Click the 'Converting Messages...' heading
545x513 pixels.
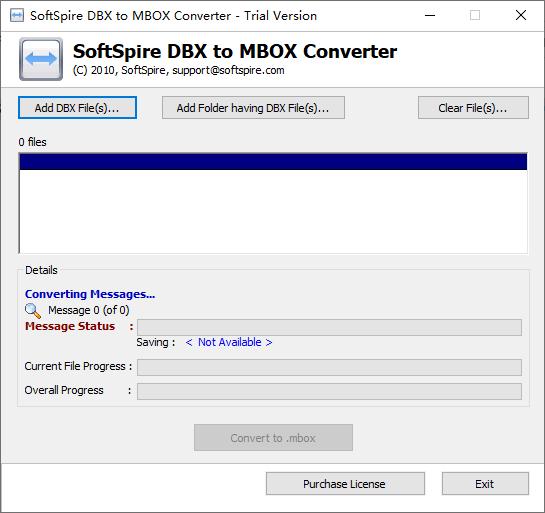(x=90, y=294)
